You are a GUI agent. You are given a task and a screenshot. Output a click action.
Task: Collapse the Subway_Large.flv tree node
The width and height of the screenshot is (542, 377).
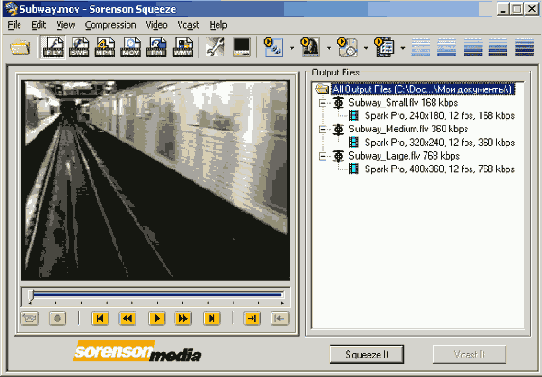(322, 156)
